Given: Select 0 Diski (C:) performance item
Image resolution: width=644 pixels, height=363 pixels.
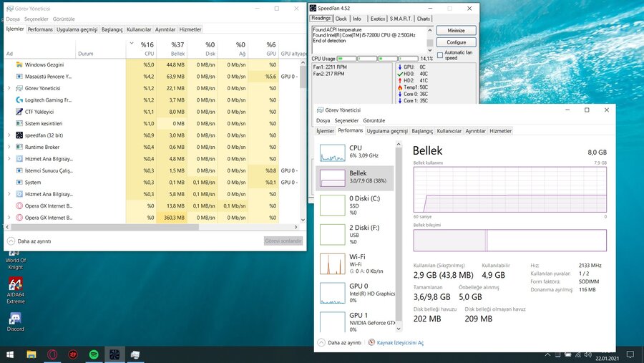Looking at the screenshot, I should pyautogui.click(x=354, y=205).
